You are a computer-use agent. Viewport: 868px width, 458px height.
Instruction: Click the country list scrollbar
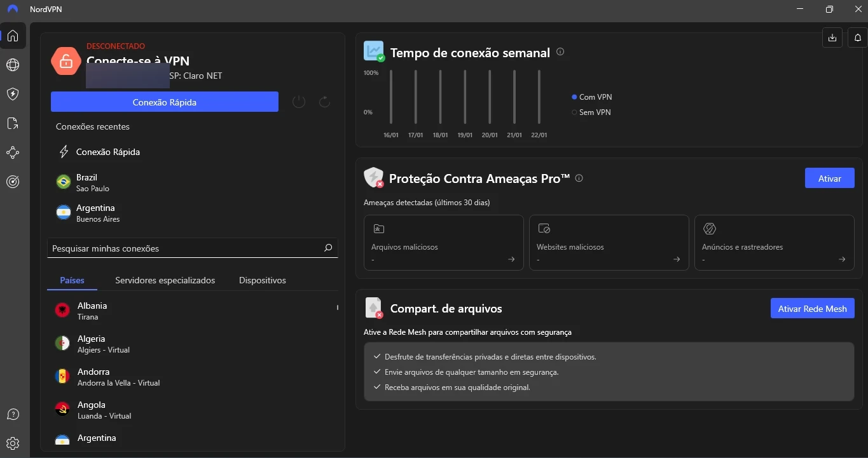[x=338, y=307]
